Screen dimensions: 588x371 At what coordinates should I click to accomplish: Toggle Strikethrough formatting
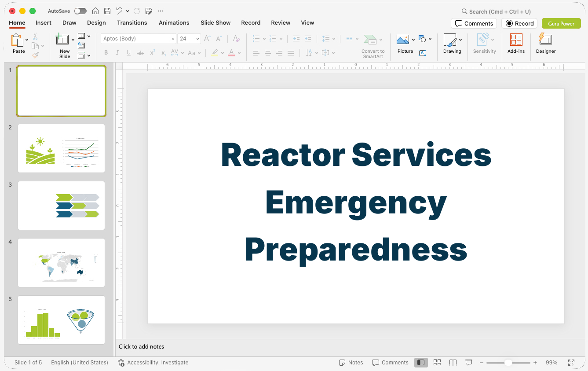click(140, 53)
